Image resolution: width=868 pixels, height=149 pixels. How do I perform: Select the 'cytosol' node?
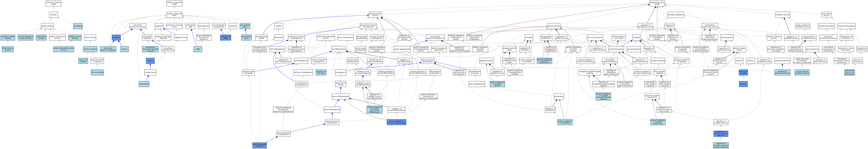point(124,49)
